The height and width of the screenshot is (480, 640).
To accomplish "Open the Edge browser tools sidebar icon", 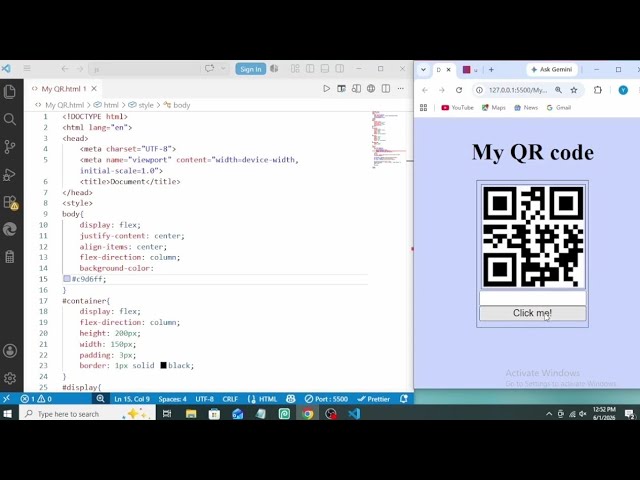I will pyautogui.click(x=10, y=229).
